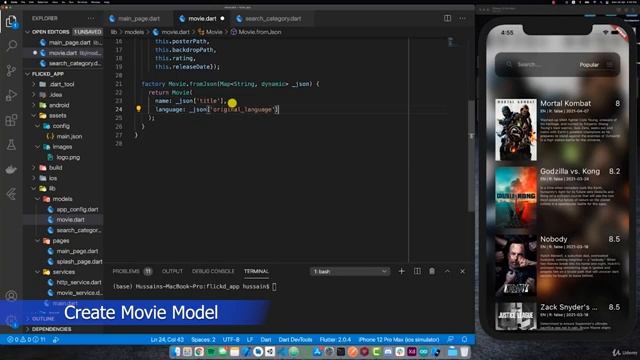Open the Testing flask view
640x360 pixels.
tap(11, 144)
